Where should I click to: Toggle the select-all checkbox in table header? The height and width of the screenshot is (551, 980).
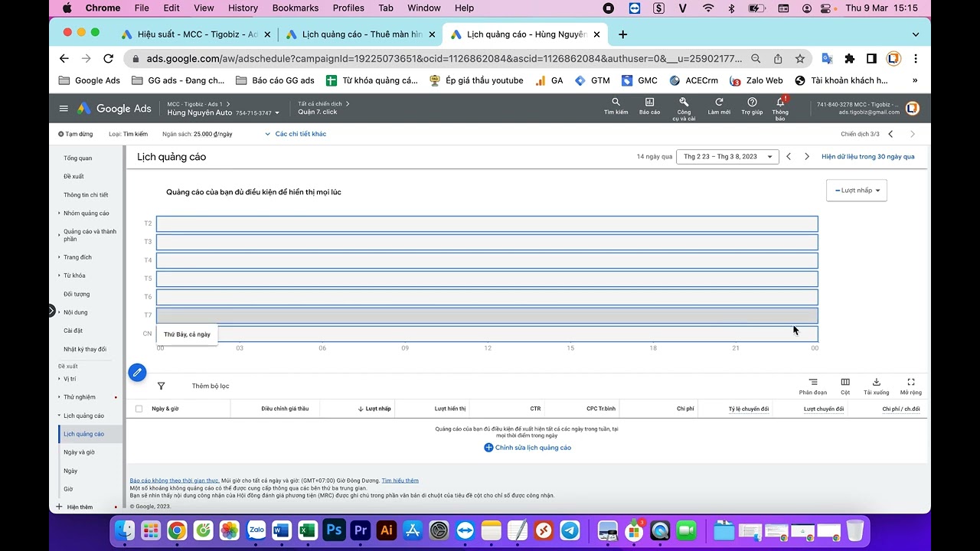[x=139, y=409]
